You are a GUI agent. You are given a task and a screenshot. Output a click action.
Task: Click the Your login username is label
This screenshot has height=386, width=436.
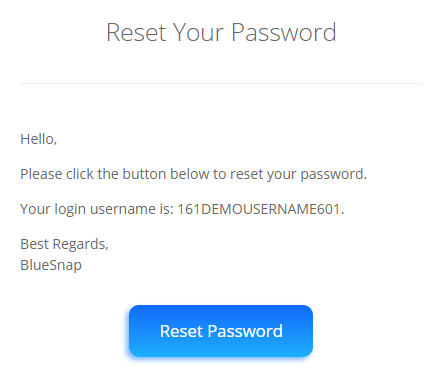[x=97, y=209]
